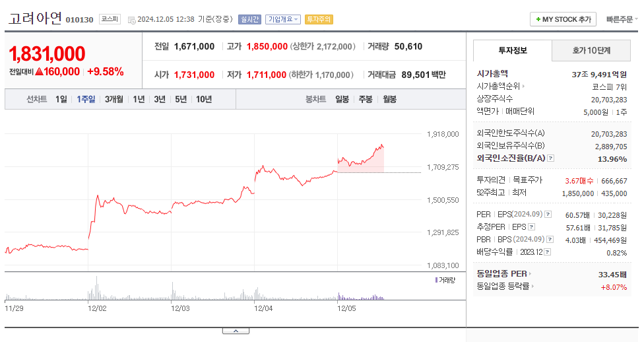Click help icon next to 외국인소진율(B/A)
This screenshot has width=644, height=342.
click(x=551, y=158)
